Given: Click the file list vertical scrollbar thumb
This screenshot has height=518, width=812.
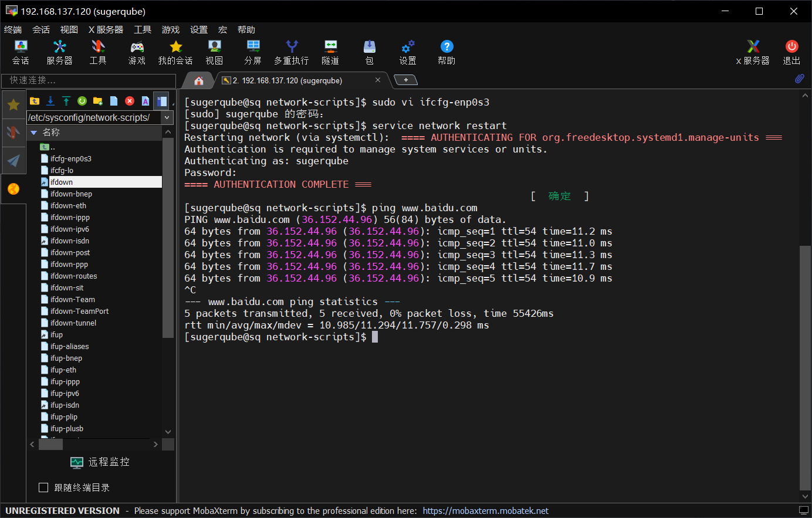Looking at the screenshot, I should (x=168, y=238).
